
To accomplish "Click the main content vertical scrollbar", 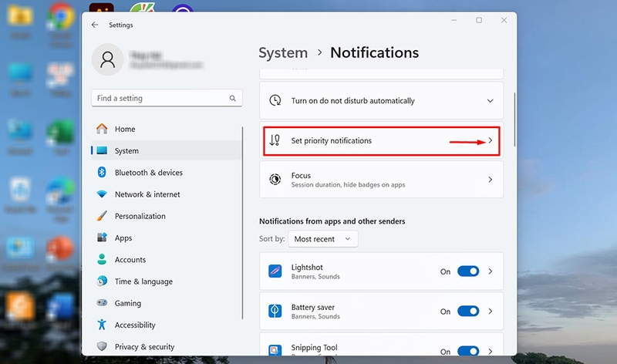I will 514,120.
